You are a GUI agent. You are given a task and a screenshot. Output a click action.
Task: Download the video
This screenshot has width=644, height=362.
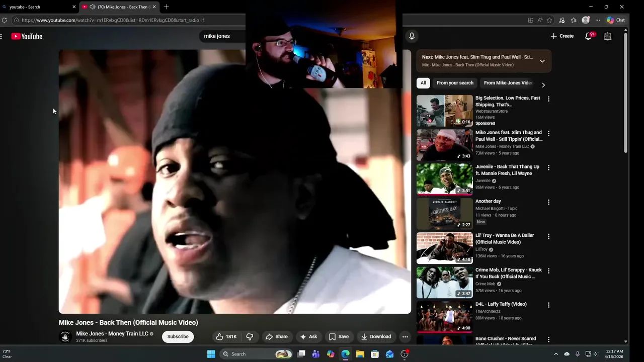pyautogui.click(x=376, y=337)
